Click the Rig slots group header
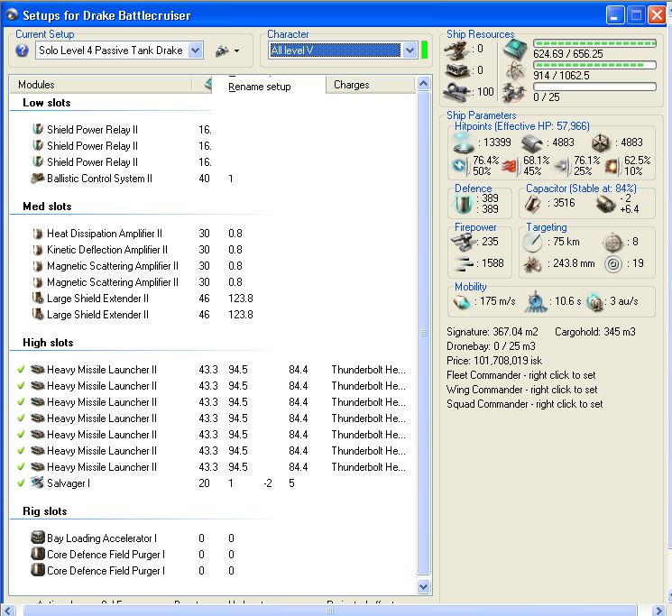This screenshot has width=672, height=616. [x=45, y=511]
